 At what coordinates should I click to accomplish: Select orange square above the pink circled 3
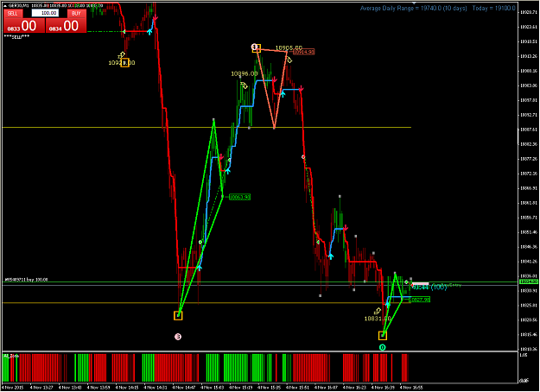178,316
